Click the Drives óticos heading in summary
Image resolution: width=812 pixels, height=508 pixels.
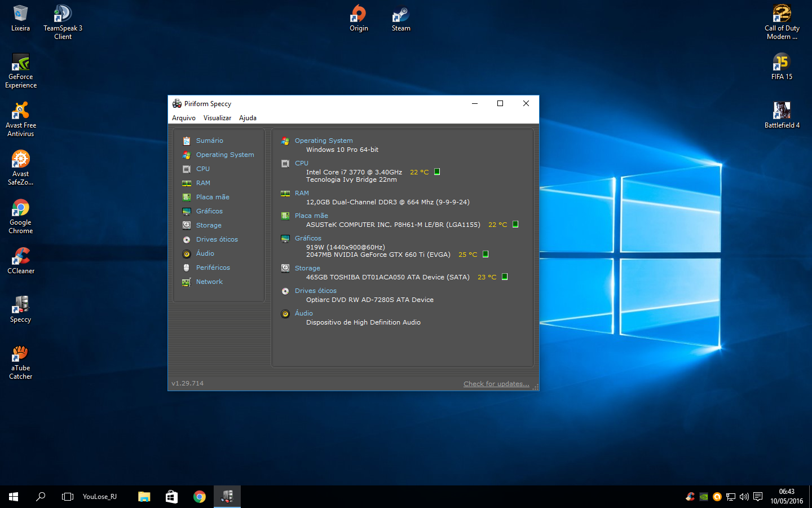point(316,291)
